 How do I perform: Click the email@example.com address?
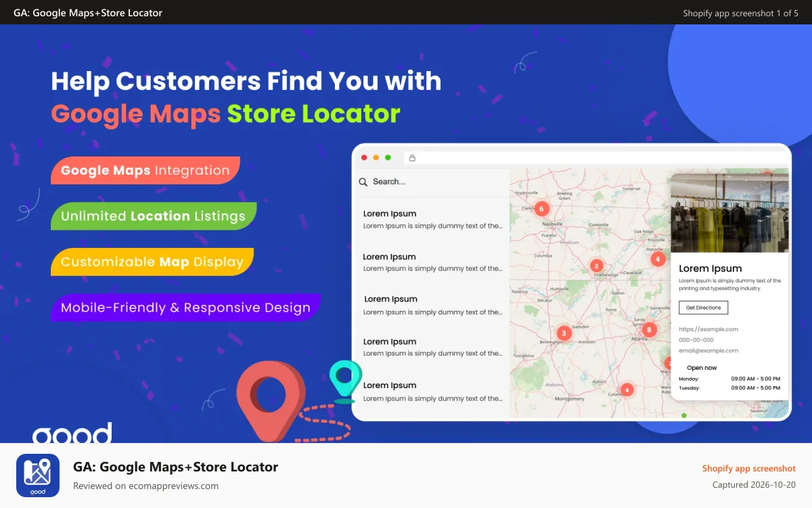point(708,351)
